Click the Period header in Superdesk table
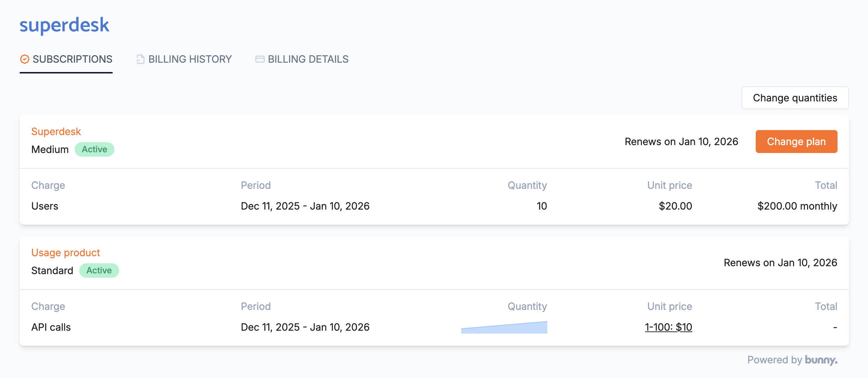Image resolution: width=868 pixels, height=378 pixels. point(256,185)
